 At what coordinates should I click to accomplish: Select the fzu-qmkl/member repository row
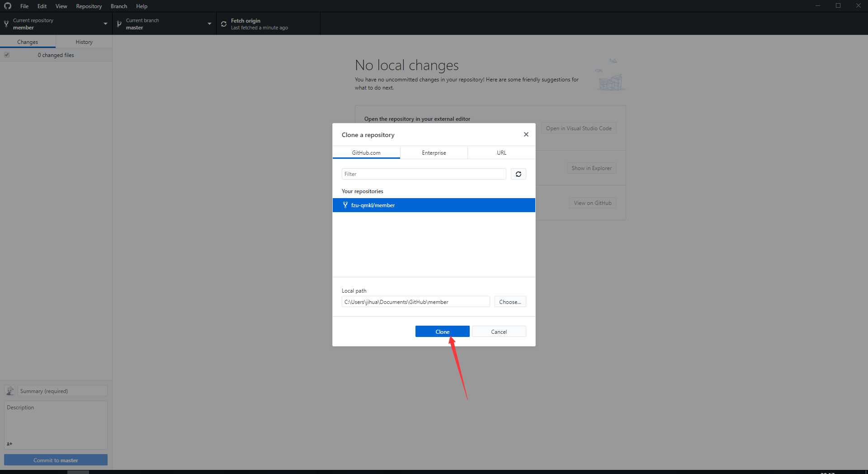click(x=434, y=205)
